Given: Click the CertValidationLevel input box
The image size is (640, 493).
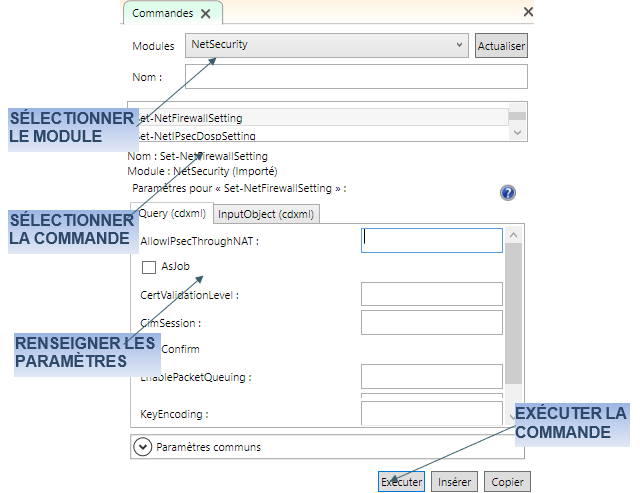Looking at the screenshot, I should click(431, 294).
